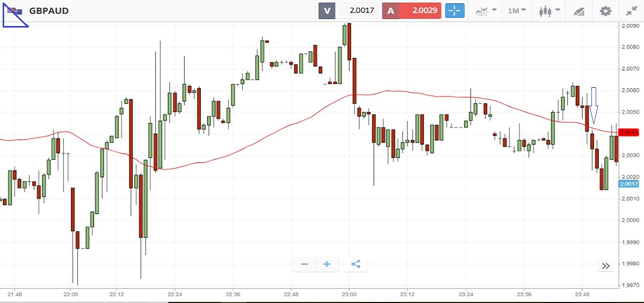Click the sell button at 2.0017
Image resolution: width=644 pixels, height=303 pixels.
(348, 11)
